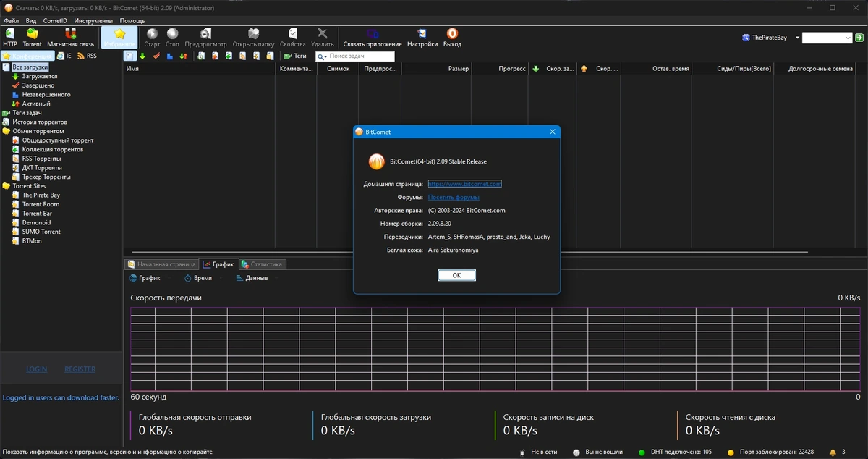The image size is (868, 459).
Task: Click the Стоп toolbar button
Action: (x=172, y=38)
